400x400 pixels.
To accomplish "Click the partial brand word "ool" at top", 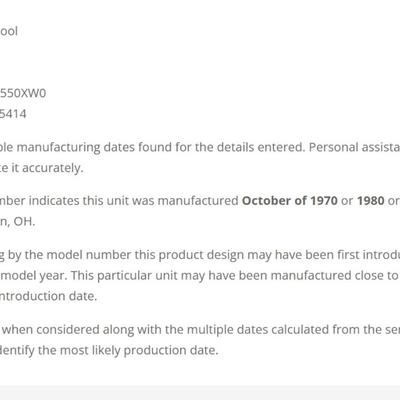I will pos(9,31).
